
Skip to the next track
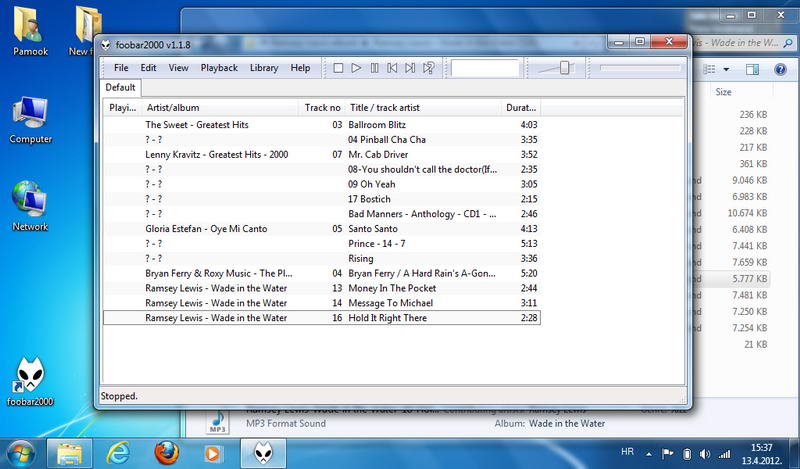coord(410,68)
